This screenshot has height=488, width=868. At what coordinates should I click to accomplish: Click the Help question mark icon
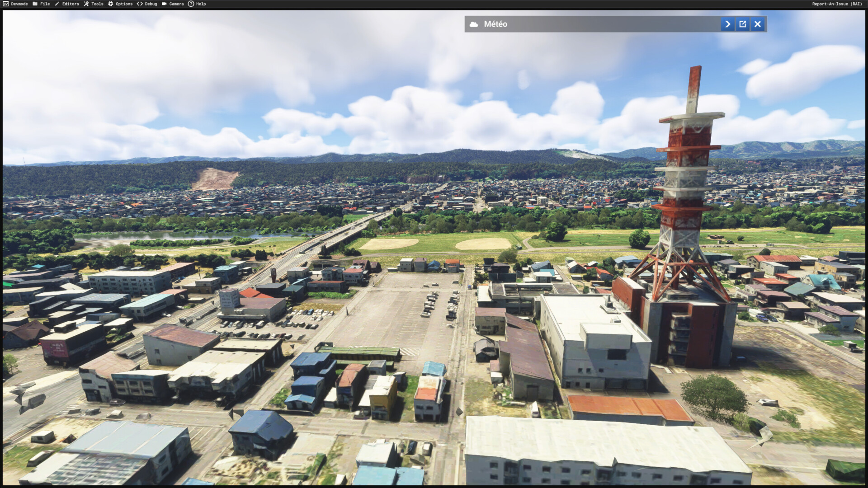(191, 4)
